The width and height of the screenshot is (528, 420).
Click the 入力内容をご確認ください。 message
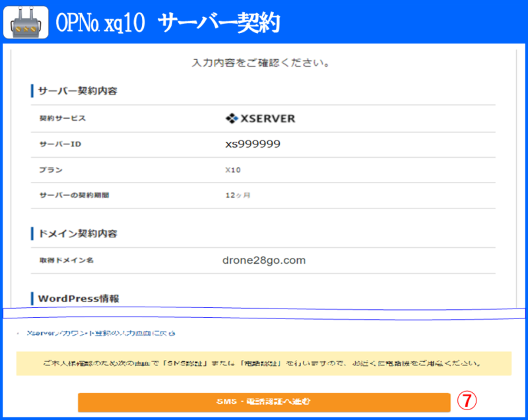[x=261, y=63]
